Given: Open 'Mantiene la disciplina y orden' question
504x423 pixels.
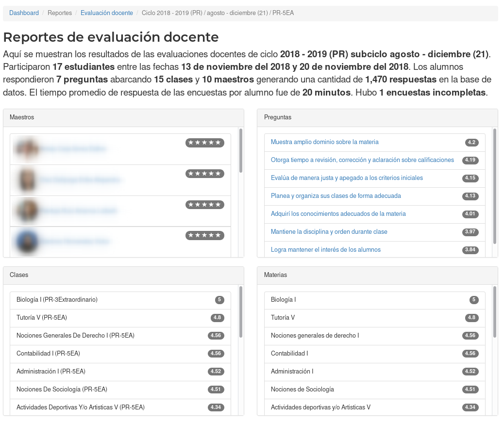Looking at the screenshot, I should pos(329,232).
